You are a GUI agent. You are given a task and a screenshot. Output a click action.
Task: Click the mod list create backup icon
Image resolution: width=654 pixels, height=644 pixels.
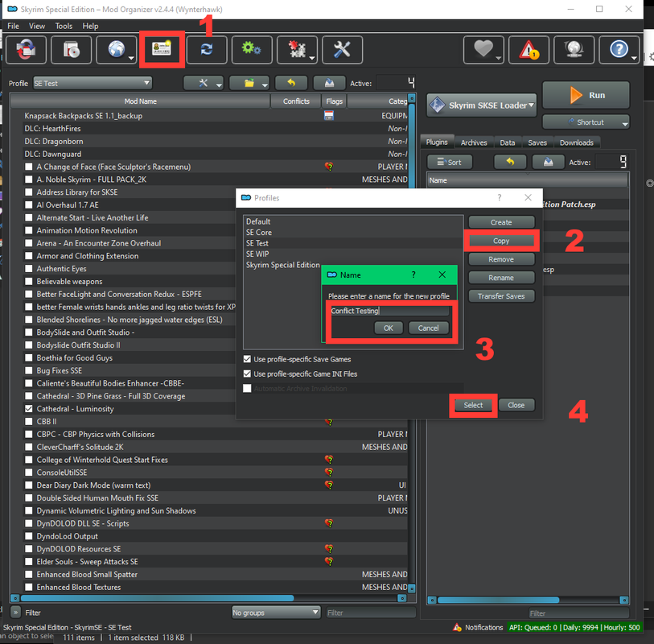329,83
